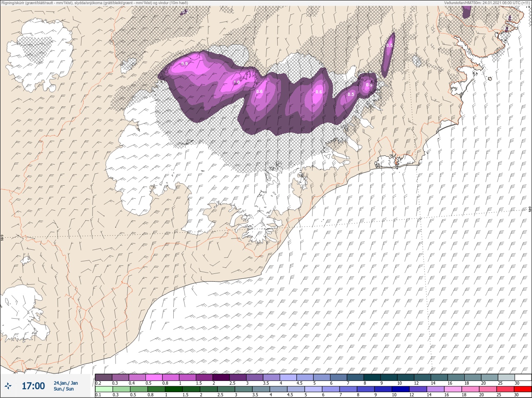Click the dark teal 8 swatch in upper legend

click(372, 378)
